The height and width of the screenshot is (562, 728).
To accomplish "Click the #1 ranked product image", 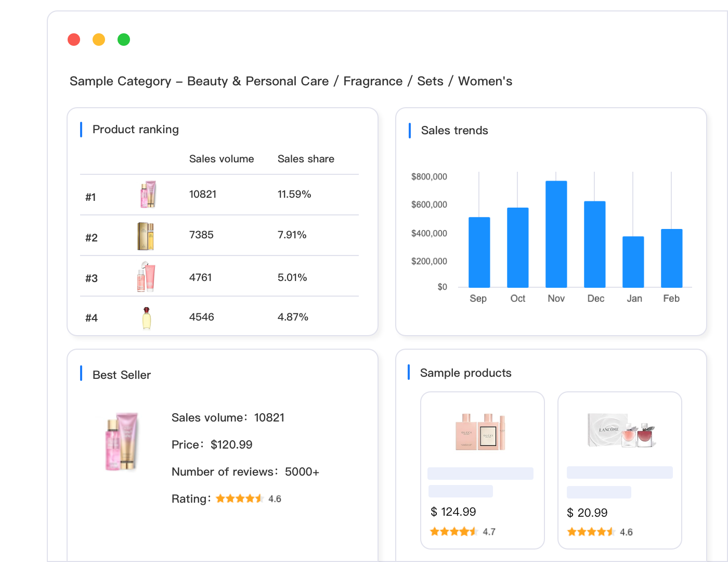I will click(x=147, y=194).
